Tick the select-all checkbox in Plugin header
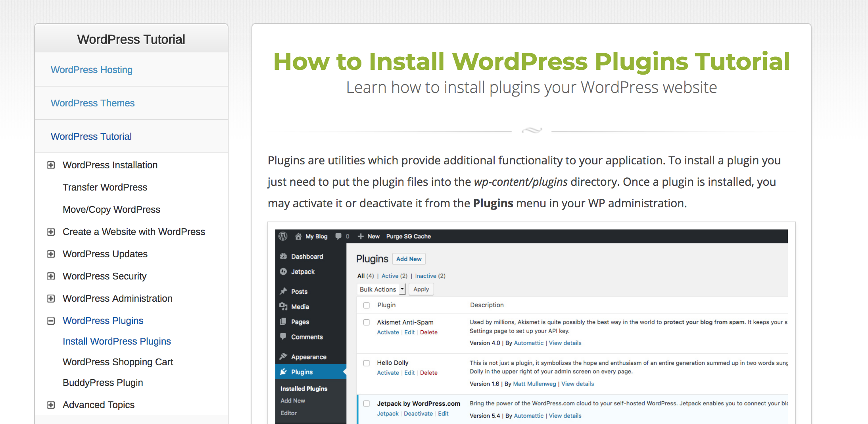 tap(367, 305)
